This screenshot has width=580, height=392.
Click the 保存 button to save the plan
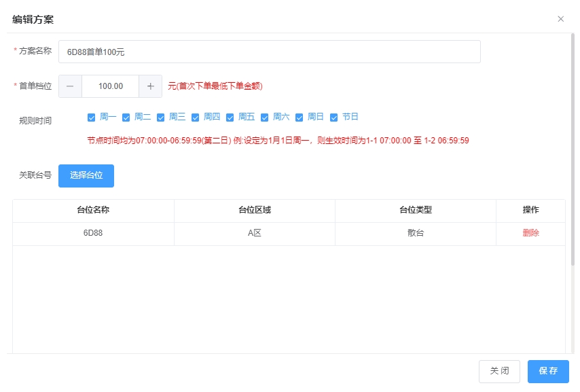pos(548,371)
